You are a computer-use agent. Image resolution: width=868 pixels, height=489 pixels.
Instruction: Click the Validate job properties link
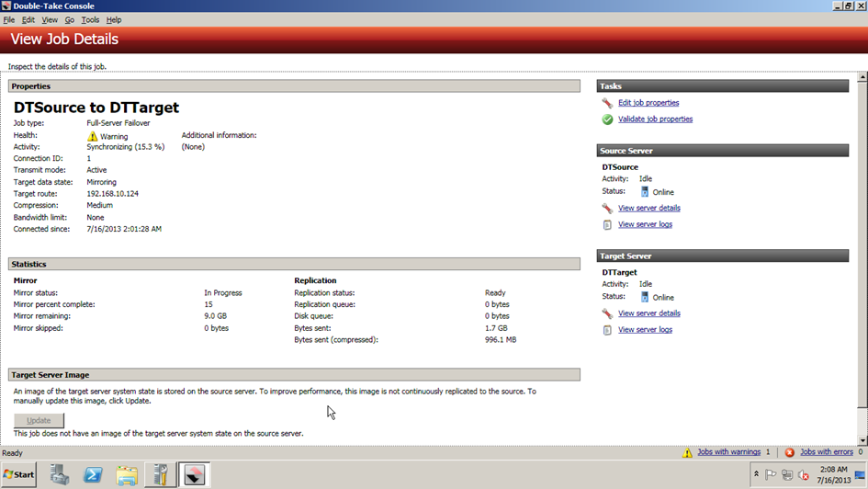(655, 119)
